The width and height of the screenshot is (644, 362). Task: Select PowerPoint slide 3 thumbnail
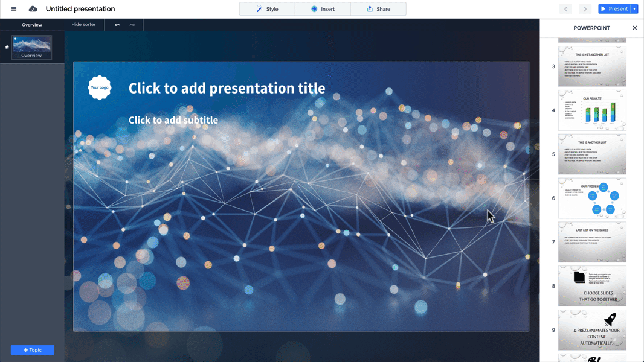click(x=592, y=66)
